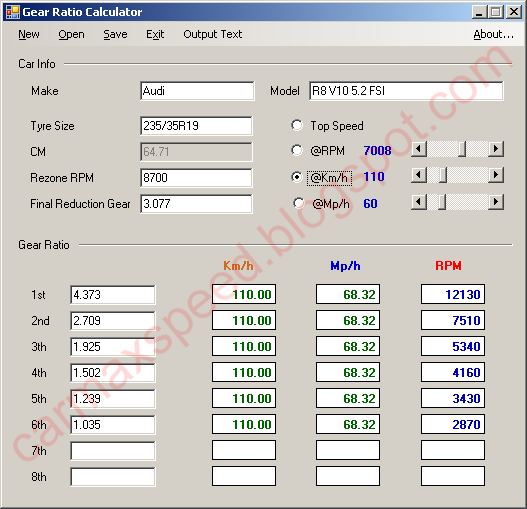Click right arrow of the @Km/h scrollbar
The image size is (527, 509).
[x=496, y=175]
